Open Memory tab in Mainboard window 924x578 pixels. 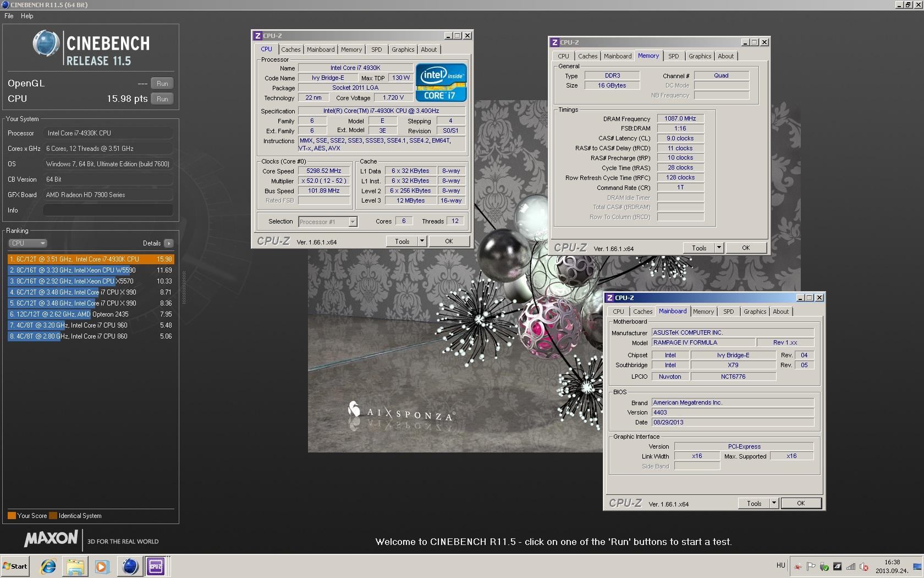[x=703, y=312]
